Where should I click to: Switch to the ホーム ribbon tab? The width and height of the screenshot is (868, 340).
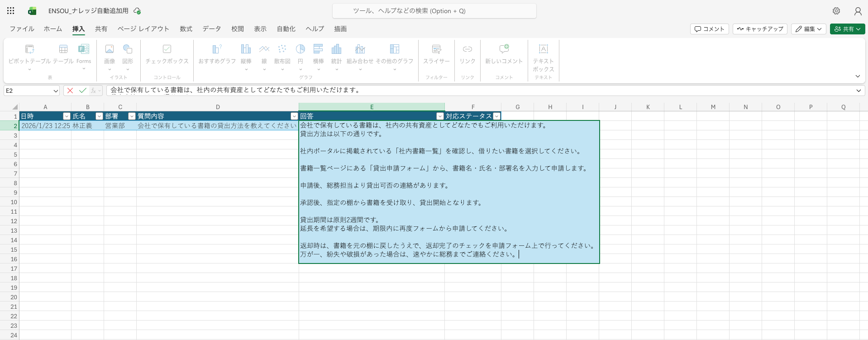click(53, 29)
